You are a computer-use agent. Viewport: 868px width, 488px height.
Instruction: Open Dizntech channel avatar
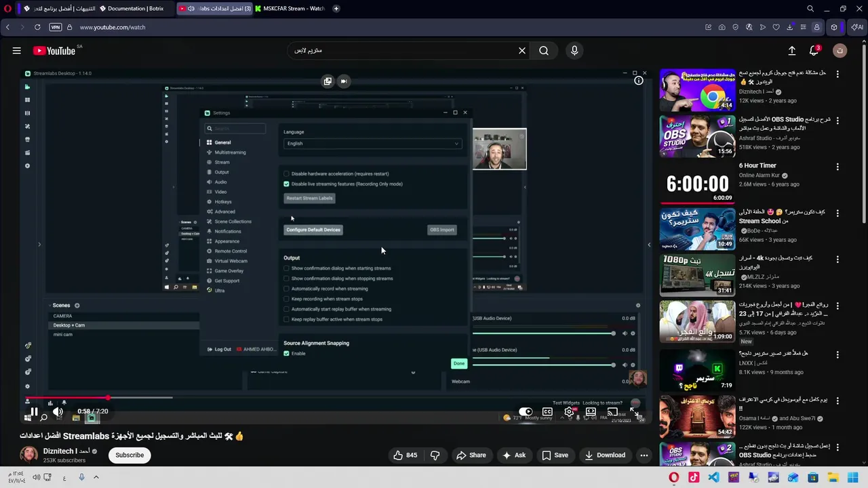(x=29, y=455)
